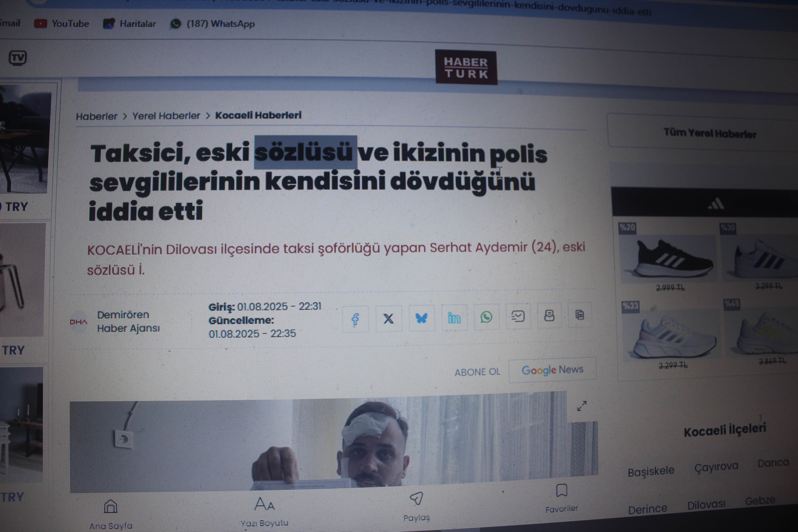Viewport: 798px width, 532px height.
Task: Open Kocaeli Haberleri breadcrumb
Action: [x=258, y=115]
